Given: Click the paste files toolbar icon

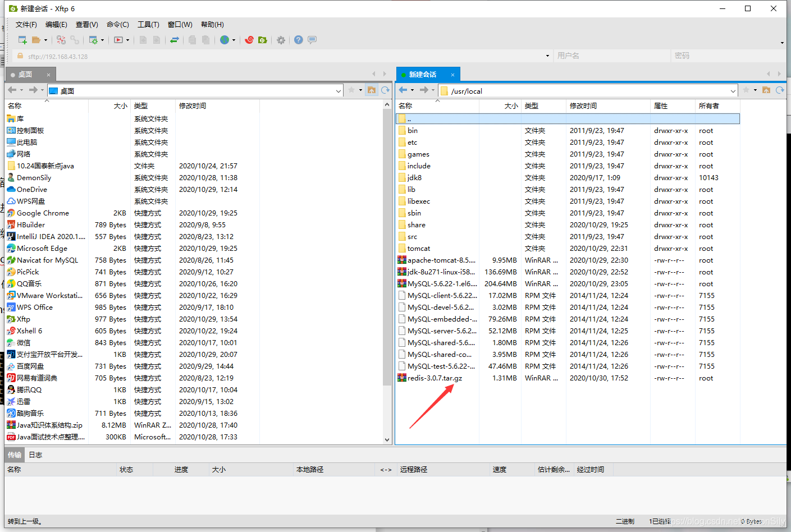Looking at the screenshot, I should [x=206, y=40].
